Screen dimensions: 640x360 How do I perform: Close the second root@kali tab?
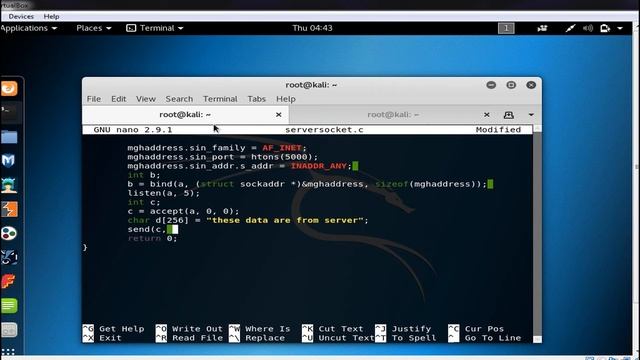[x=487, y=115]
